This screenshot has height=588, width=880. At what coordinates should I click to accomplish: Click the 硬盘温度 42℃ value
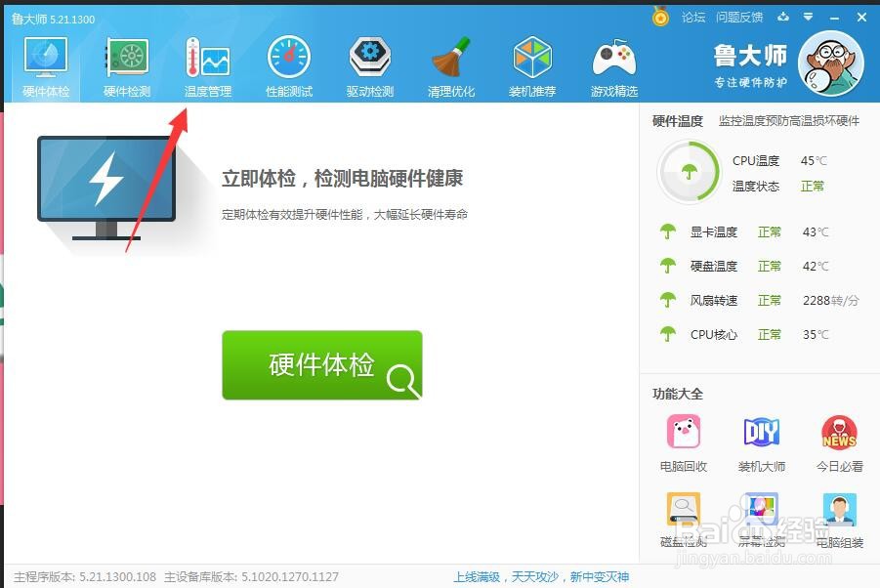click(816, 266)
